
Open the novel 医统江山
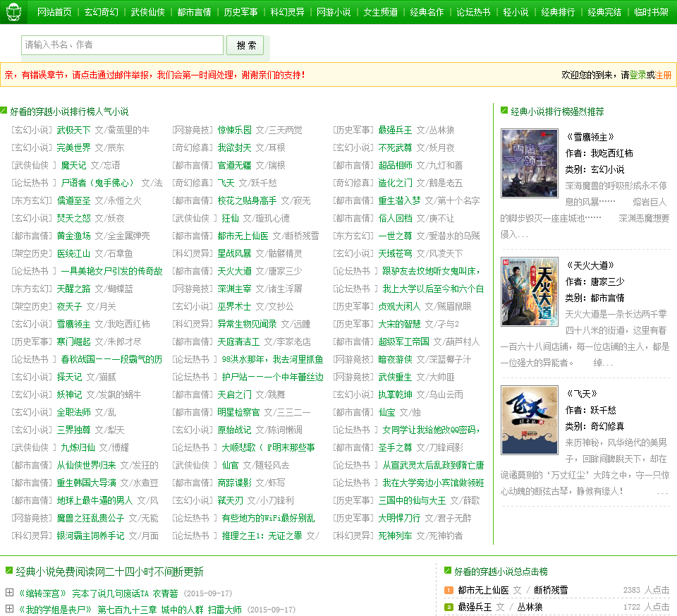click(73, 253)
